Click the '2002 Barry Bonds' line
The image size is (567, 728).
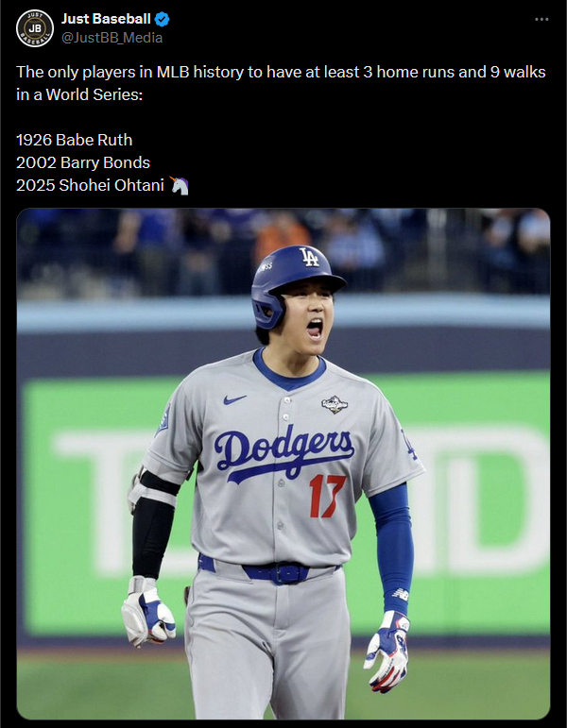click(83, 163)
